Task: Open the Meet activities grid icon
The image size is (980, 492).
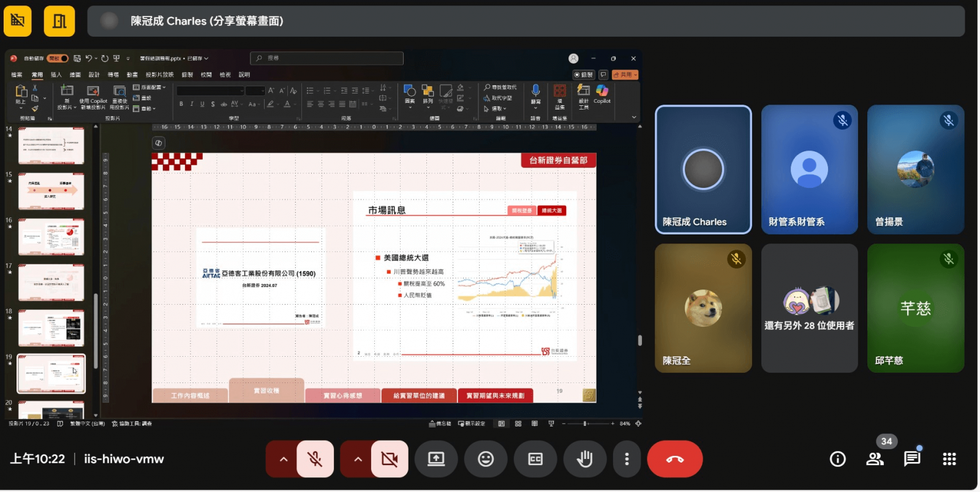Action: tap(949, 459)
